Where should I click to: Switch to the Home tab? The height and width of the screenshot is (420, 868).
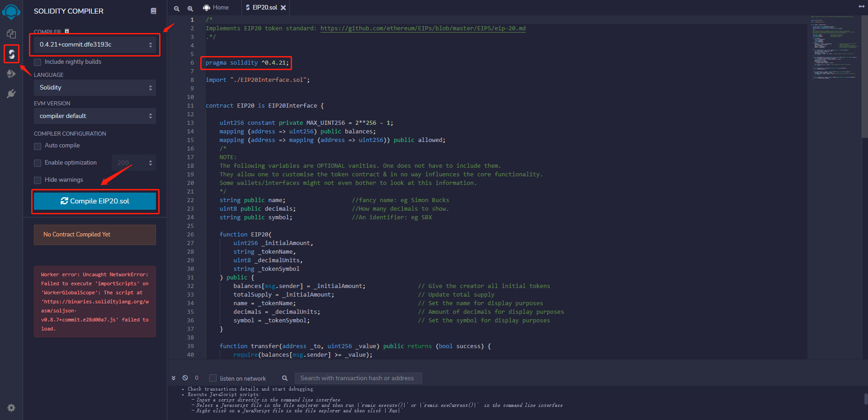(x=216, y=8)
